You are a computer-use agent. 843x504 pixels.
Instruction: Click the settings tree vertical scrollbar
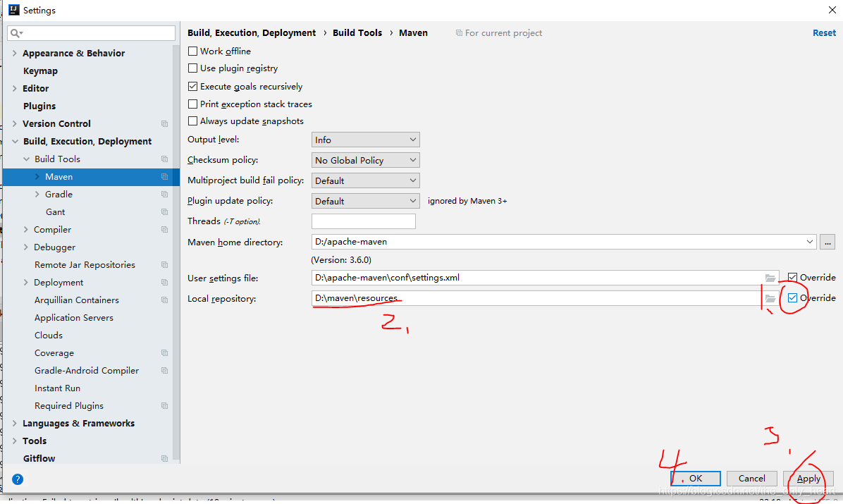[176, 253]
